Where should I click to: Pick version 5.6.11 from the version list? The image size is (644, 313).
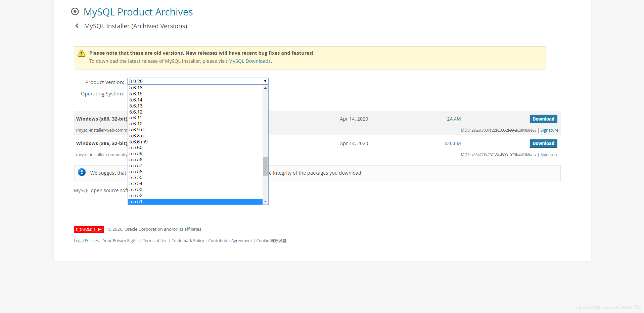click(195, 118)
